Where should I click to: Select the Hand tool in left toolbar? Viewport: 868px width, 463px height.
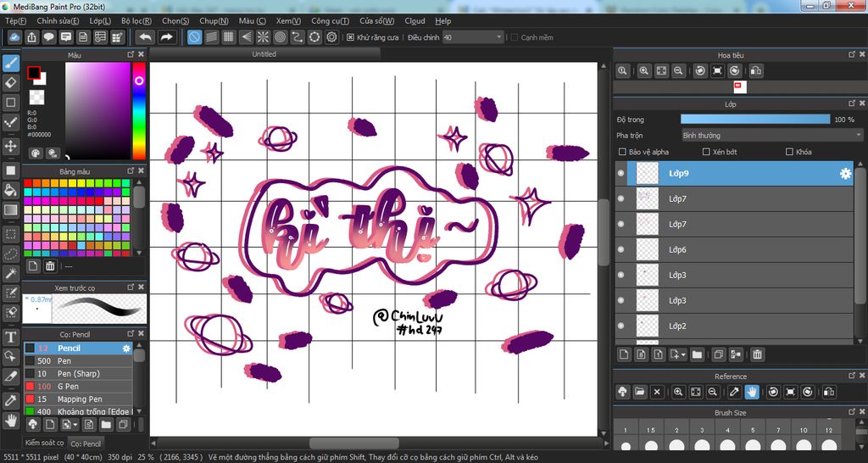[x=10, y=421]
